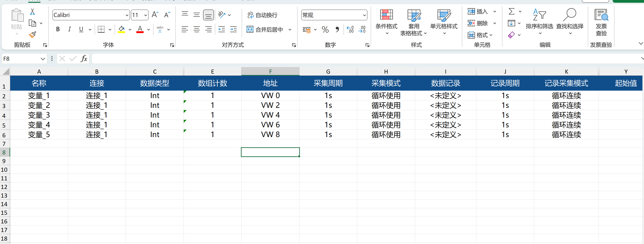The height and width of the screenshot is (244, 644).
Task: Set top vertical alignment
Action: point(185,14)
